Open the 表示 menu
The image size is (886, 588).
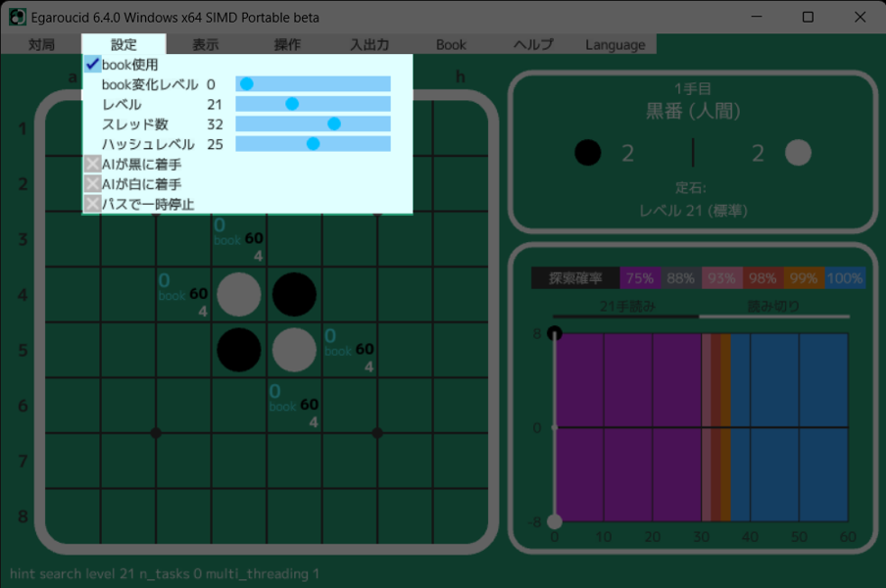pos(206,45)
